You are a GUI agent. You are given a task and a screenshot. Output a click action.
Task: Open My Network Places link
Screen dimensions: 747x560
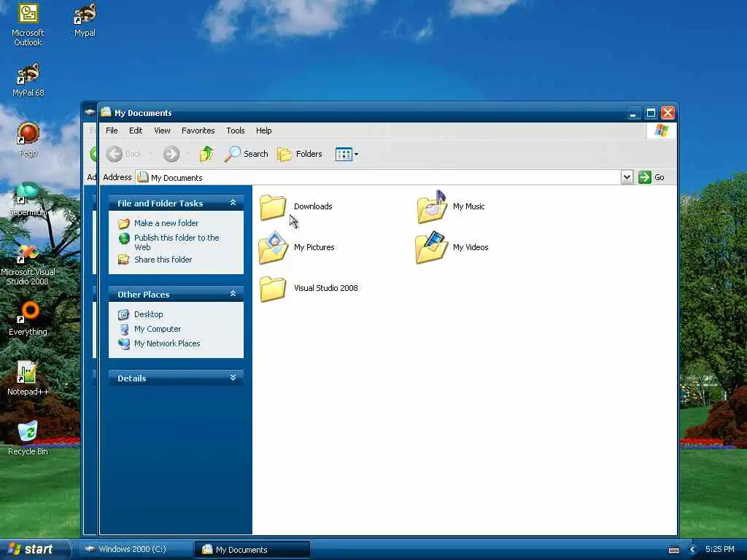[x=167, y=343]
